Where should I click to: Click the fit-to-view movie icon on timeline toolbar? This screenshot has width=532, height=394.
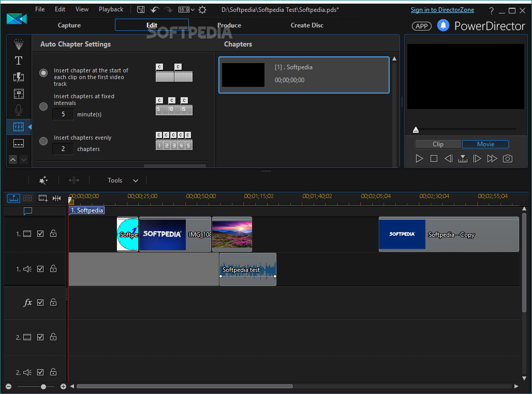tap(43, 198)
